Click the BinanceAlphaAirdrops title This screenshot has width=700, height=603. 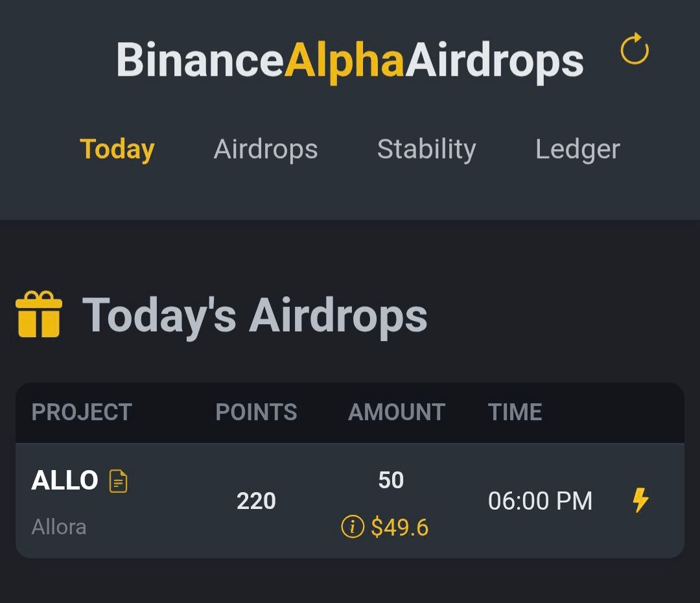pyautogui.click(x=350, y=61)
